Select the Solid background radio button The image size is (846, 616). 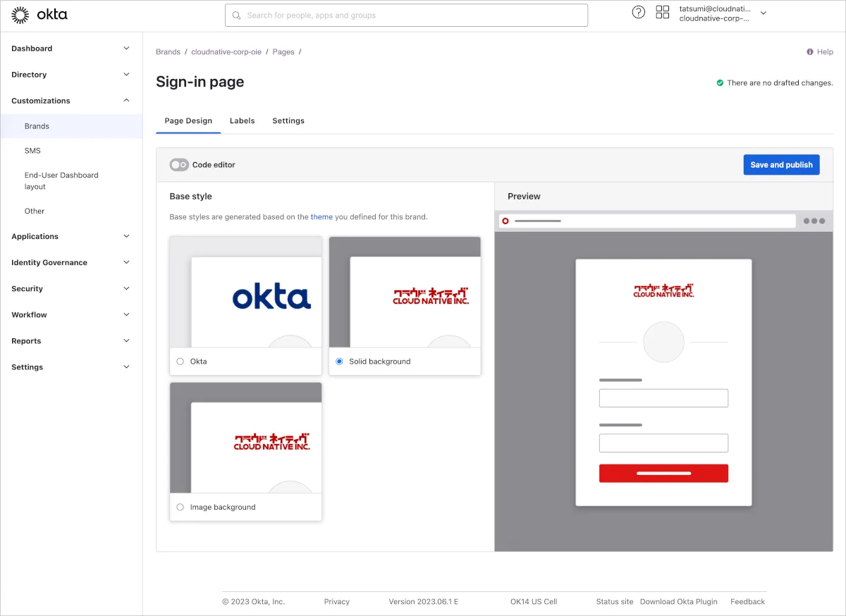339,362
